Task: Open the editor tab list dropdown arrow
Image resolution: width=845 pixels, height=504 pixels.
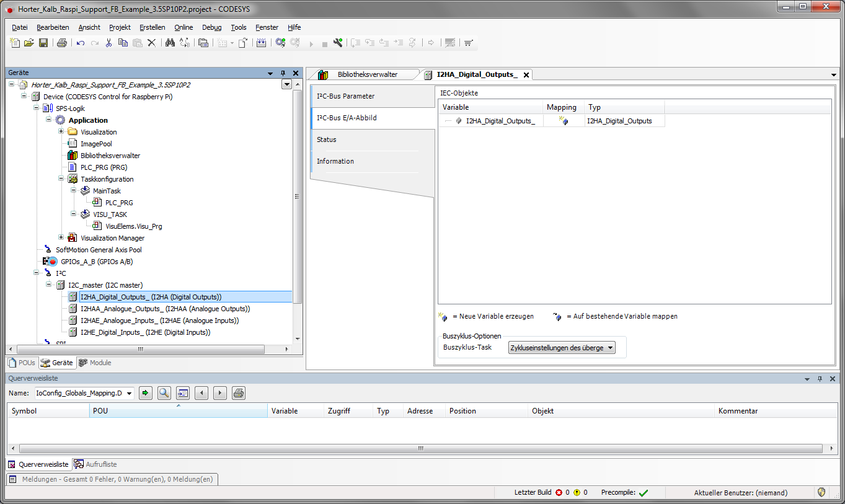Action: 833,74
